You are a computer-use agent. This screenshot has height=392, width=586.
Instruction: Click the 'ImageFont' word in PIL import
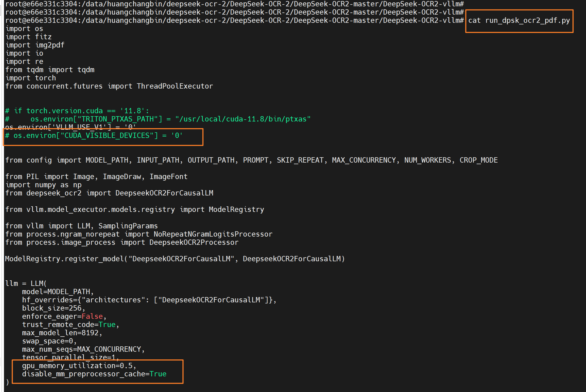(x=168, y=177)
